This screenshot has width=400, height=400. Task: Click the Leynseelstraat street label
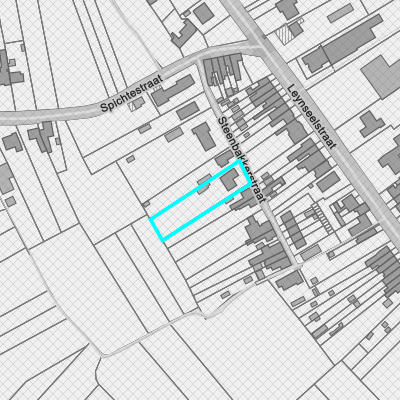click(312, 116)
